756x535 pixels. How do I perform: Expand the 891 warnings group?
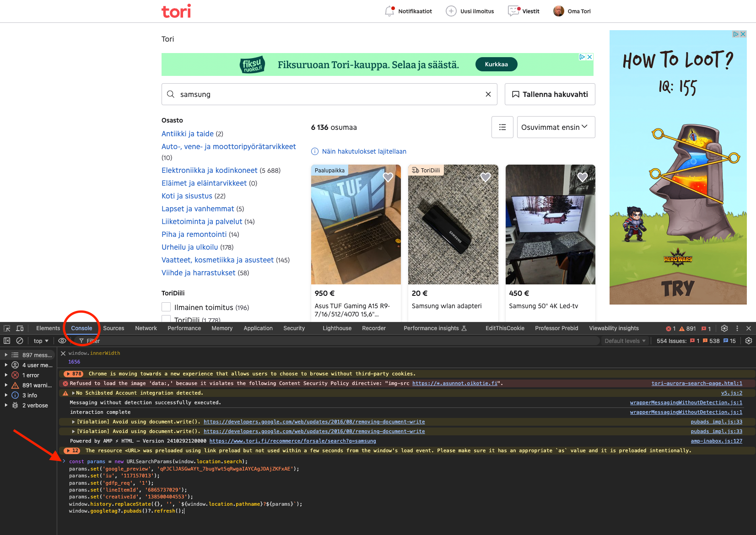coord(6,385)
